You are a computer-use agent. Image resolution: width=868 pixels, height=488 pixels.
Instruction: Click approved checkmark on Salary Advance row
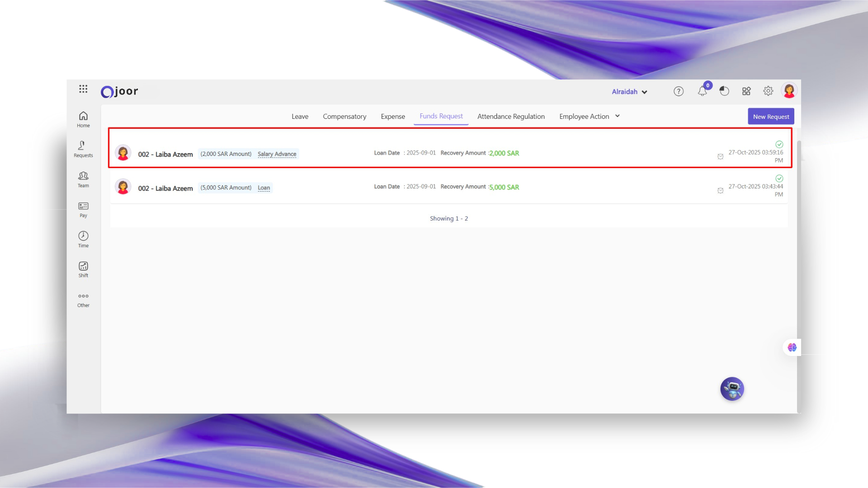click(x=779, y=145)
